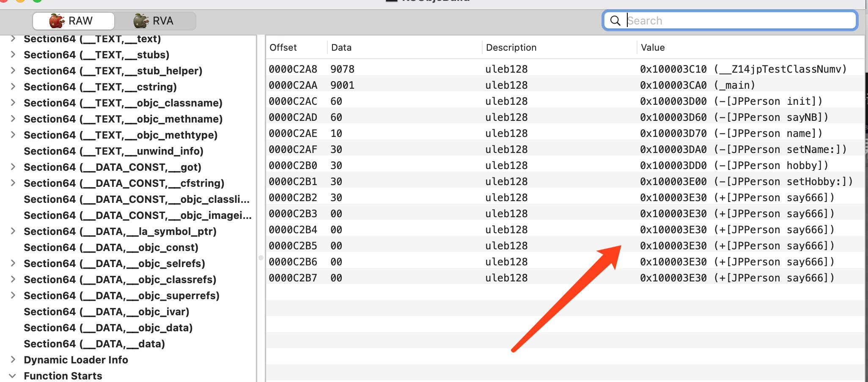This screenshot has height=382, width=868.
Task: Select the Function Starts item
Action: [x=63, y=376]
